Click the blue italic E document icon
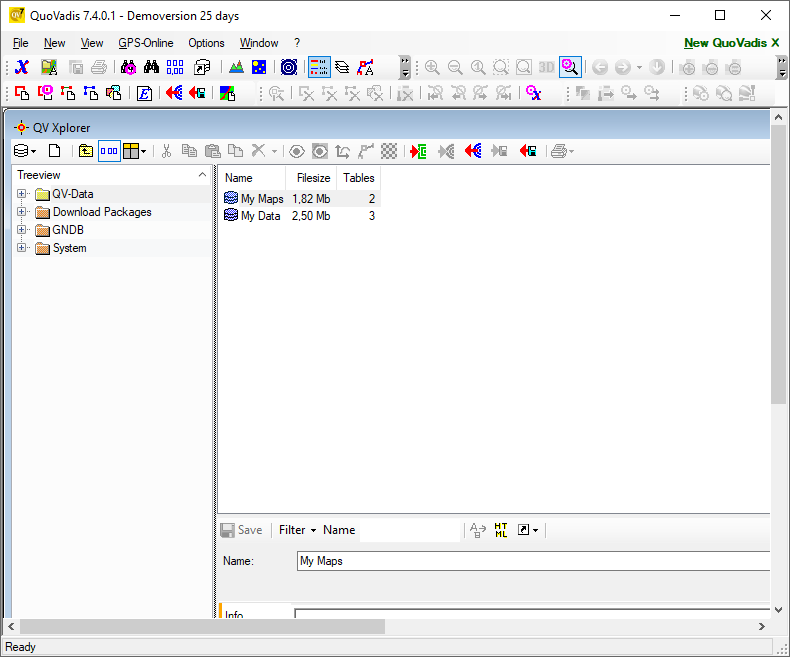Viewport: 790px width, 657px height. coord(144,93)
